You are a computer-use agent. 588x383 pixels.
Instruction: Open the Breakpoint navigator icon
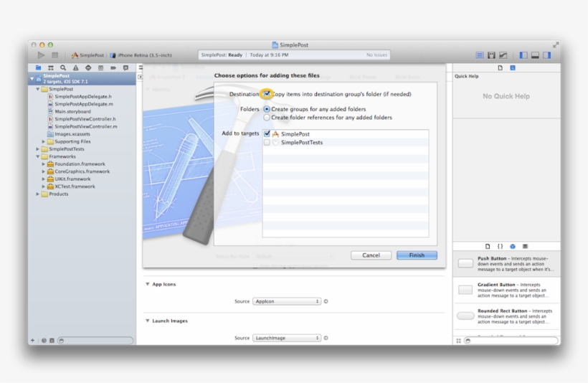(x=113, y=68)
